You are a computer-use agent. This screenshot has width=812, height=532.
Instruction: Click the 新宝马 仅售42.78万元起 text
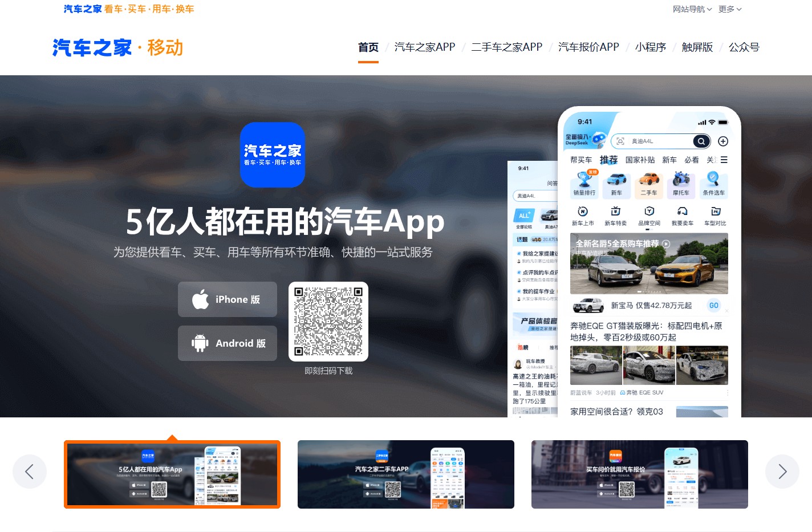click(651, 306)
